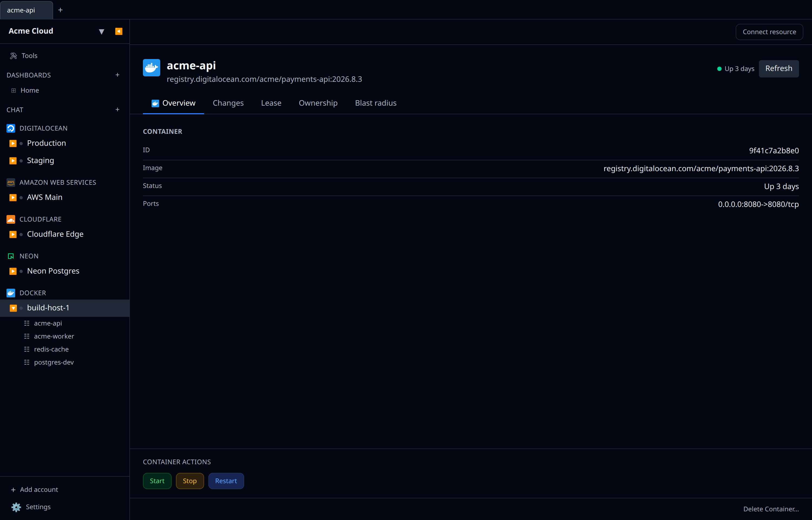Click Connect resource button
This screenshot has height=520, width=812.
769,32
